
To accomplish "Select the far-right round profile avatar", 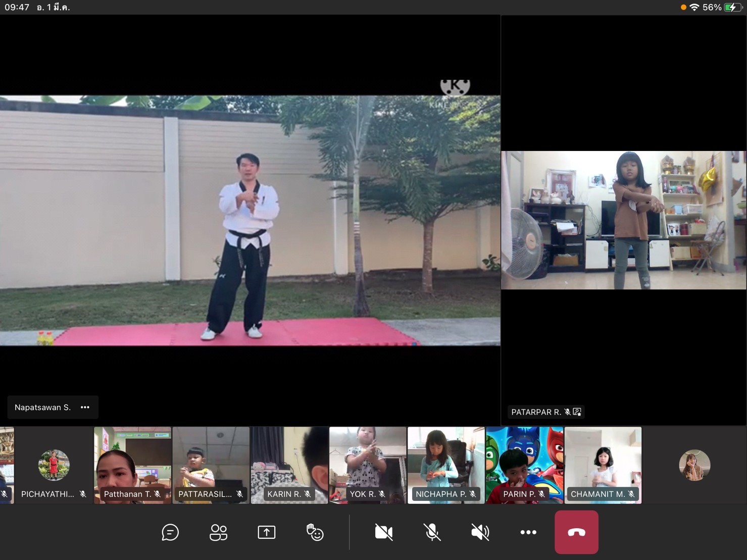I will (x=694, y=465).
